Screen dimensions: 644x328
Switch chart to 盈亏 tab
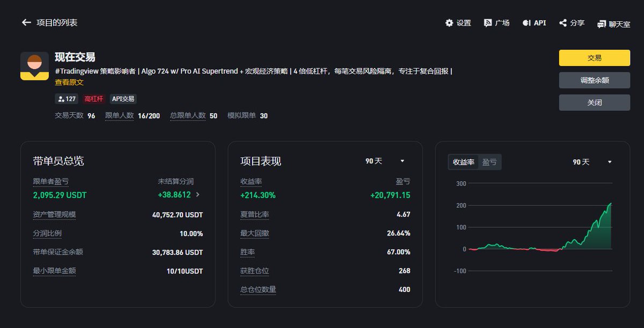pyautogui.click(x=489, y=162)
